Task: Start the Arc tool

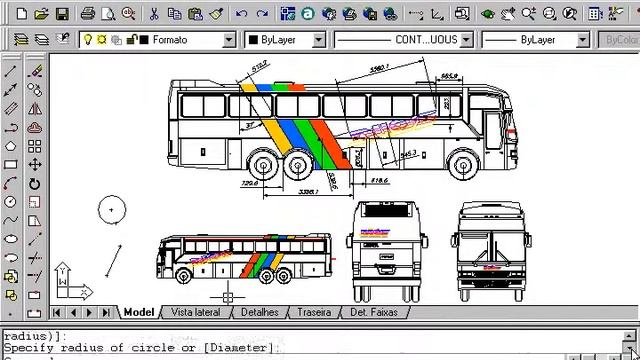Action: [x=11, y=184]
